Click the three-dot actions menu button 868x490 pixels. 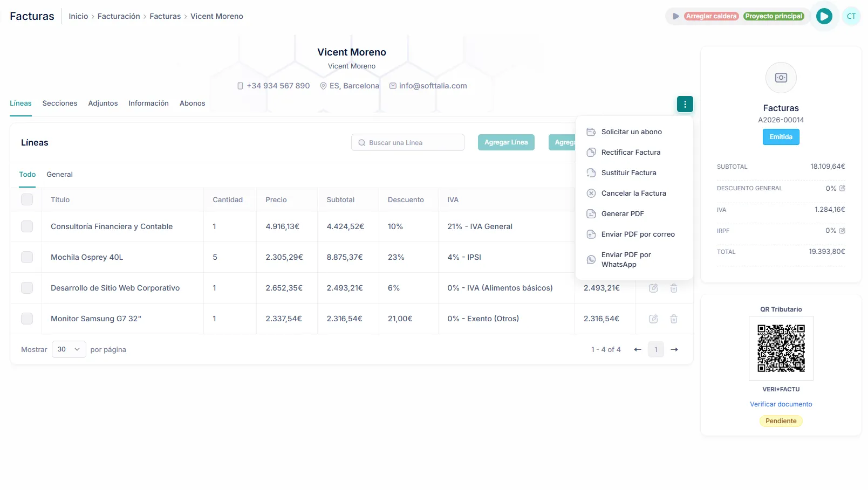click(x=685, y=104)
